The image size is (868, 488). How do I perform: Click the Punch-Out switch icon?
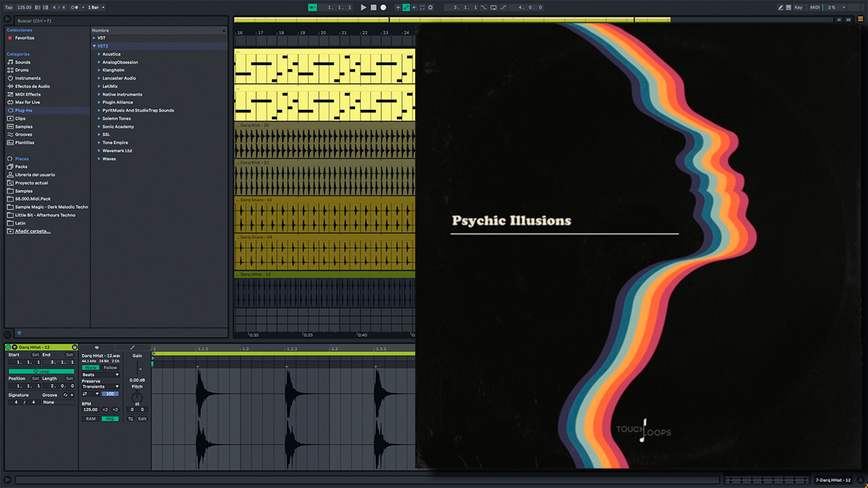pyautogui.click(x=503, y=7)
